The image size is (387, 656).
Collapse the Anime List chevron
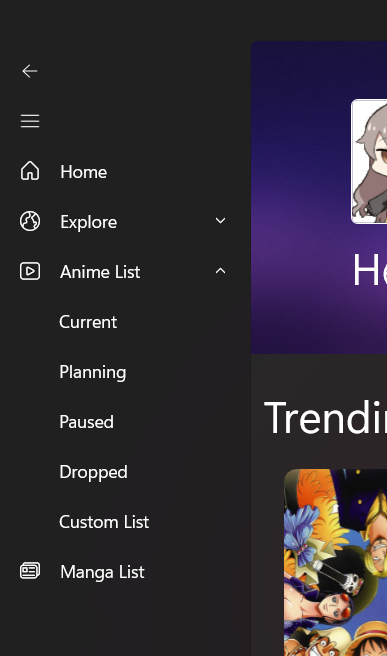(x=220, y=271)
